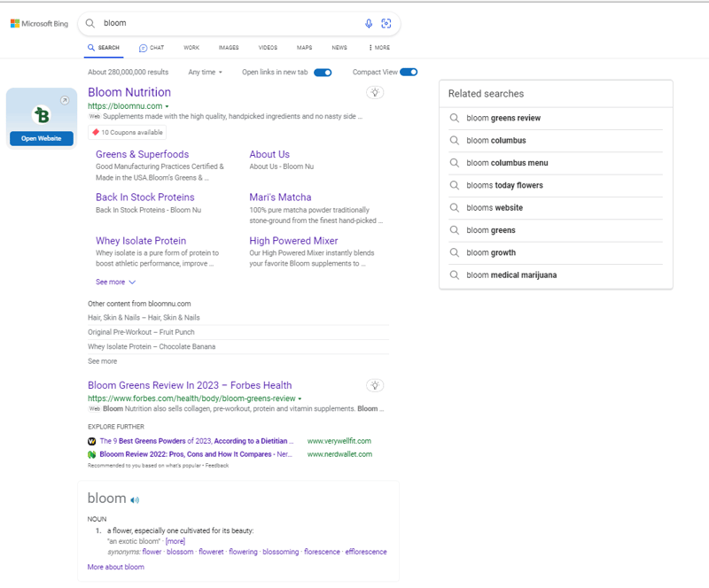Toggle Open links in new tab

(x=323, y=73)
